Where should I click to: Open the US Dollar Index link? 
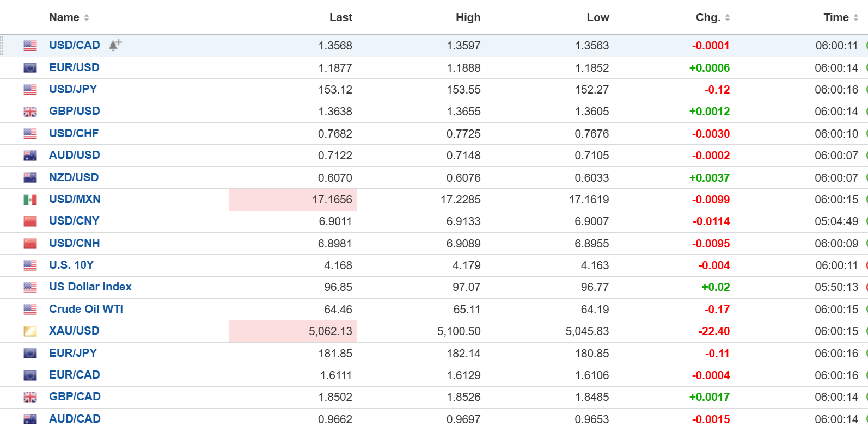[90, 287]
